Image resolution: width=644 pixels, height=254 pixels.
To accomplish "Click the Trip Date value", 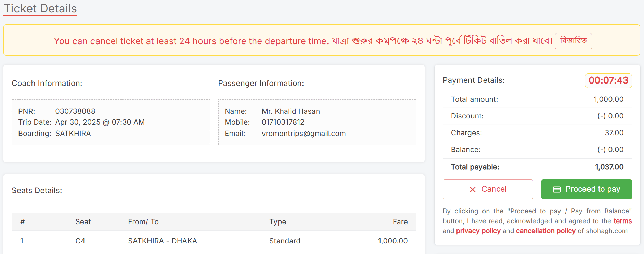I will click(100, 122).
